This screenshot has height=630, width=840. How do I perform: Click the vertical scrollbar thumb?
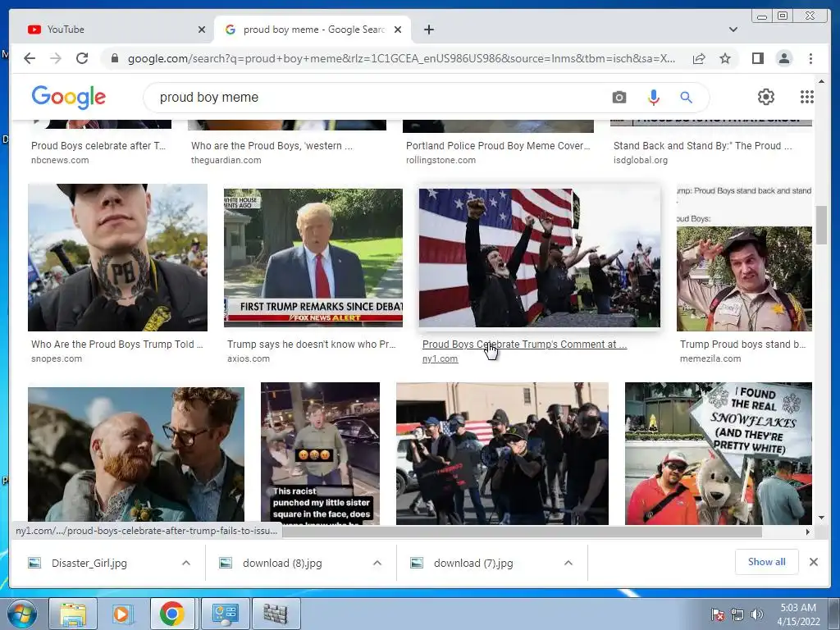click(821, 225)
